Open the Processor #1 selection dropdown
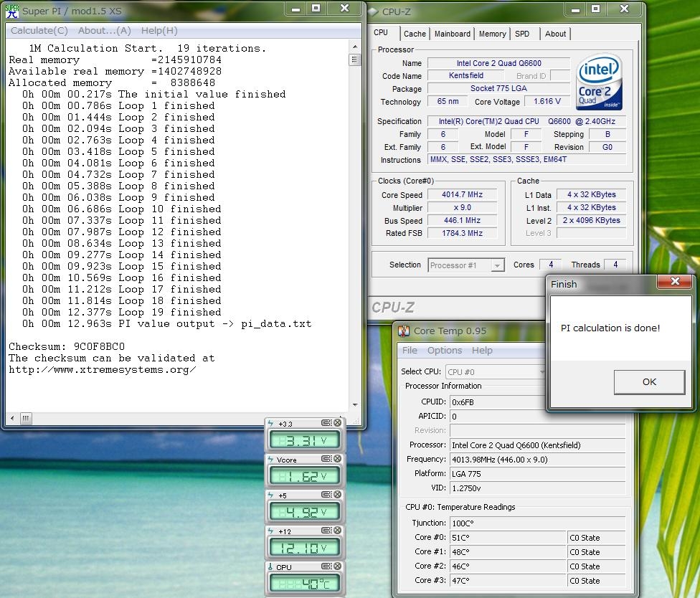This screenshot has height=598, width=700. point(497,265)
